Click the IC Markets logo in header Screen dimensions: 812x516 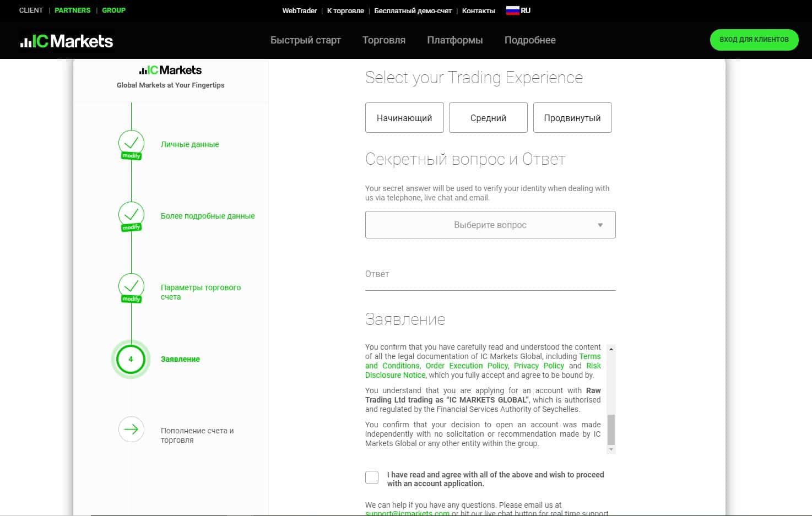point(67,41)
